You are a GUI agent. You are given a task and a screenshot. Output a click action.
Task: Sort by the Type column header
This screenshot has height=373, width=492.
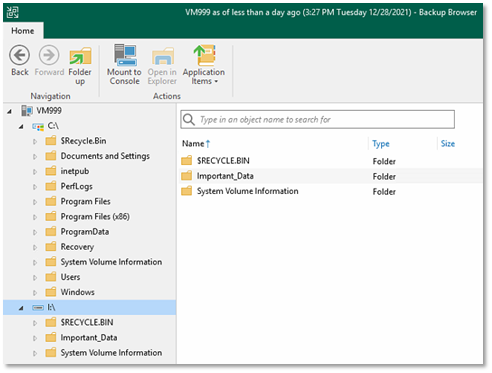(381, 144)
